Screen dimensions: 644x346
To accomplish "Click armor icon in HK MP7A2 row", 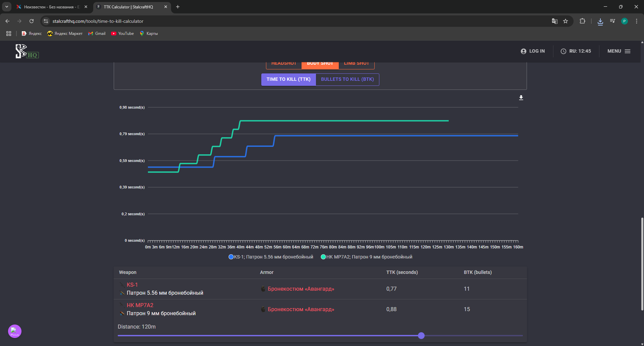I will 263,309.
